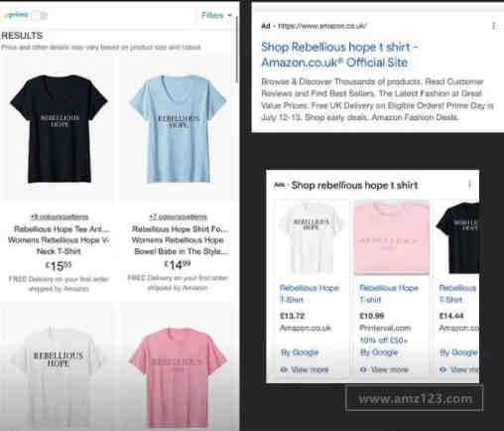504x431 pixels.
Task: Open three-dot menu on Amazon ad
Action: [493, 26]
